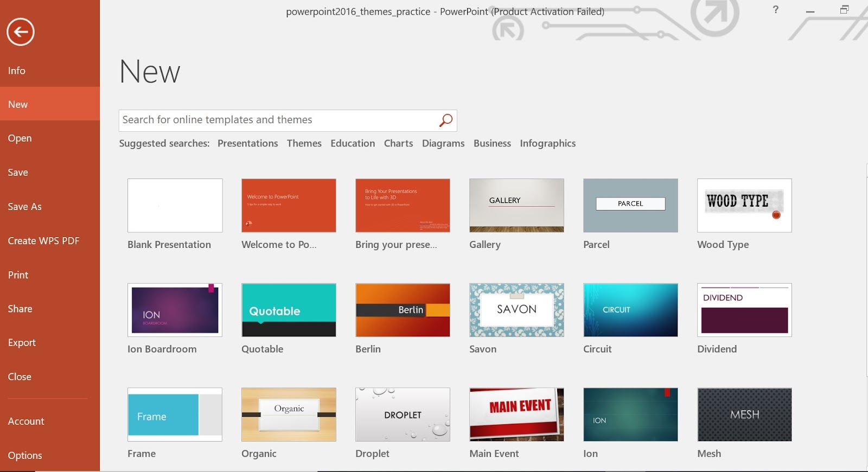This screenshot has width=868, height=472.
Task: Pick the Frame theme thumbnail
Action: [x=175, y=414]
